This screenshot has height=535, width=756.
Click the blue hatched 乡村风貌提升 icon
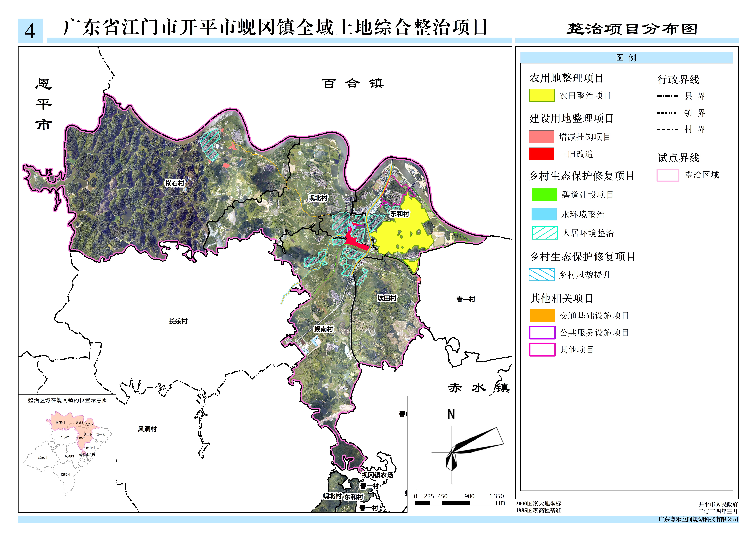541,274
